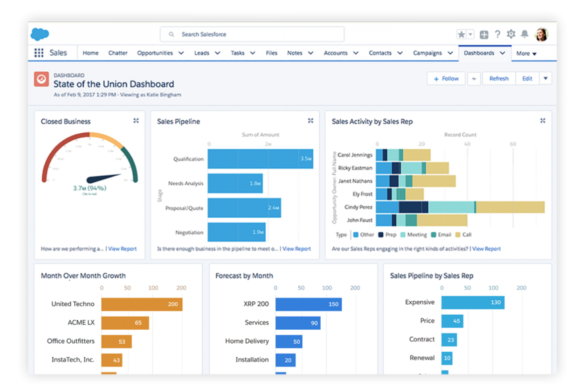
Task: Expand the Leads tab chevron
Action: tap(218, 53)
